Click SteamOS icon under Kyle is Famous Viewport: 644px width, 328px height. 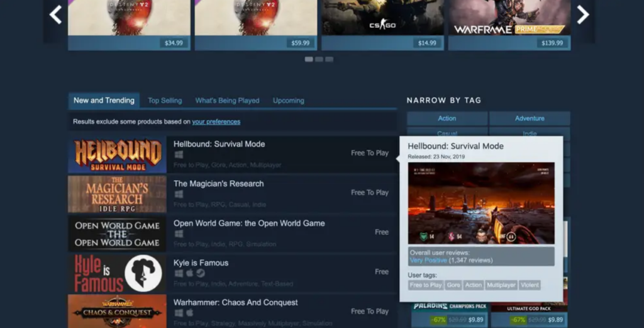coord(201,273)
